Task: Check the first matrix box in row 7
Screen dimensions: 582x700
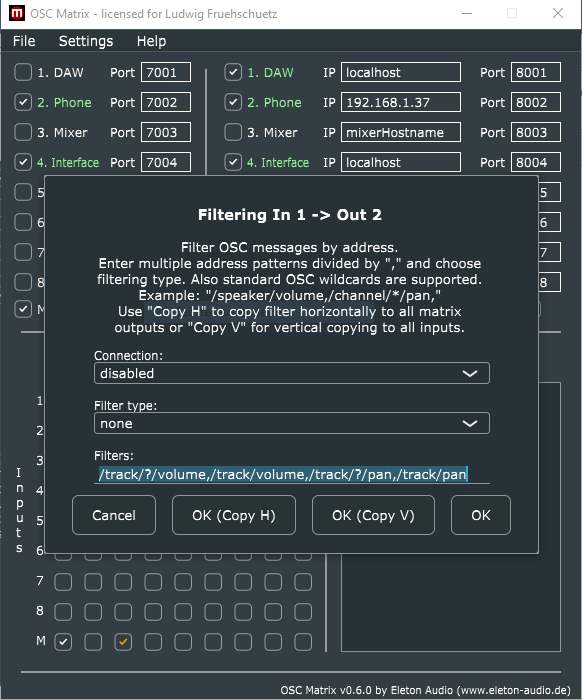Action: click(x=63, y=582)
